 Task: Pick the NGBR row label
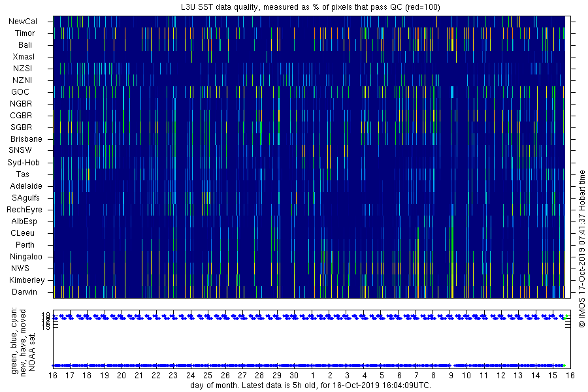(21, 103)
